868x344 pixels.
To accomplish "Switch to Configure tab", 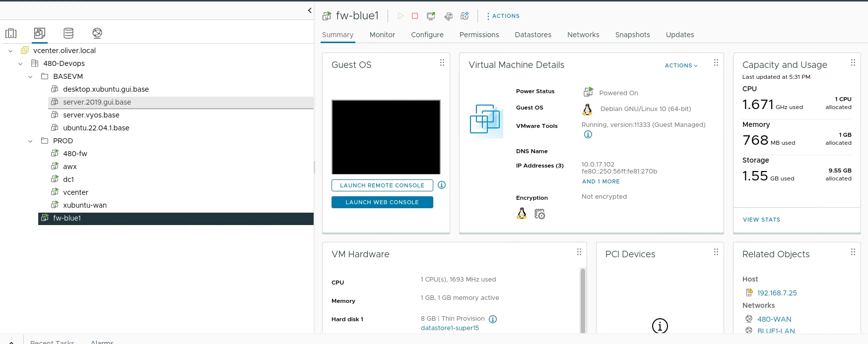I will pos(427,35).
